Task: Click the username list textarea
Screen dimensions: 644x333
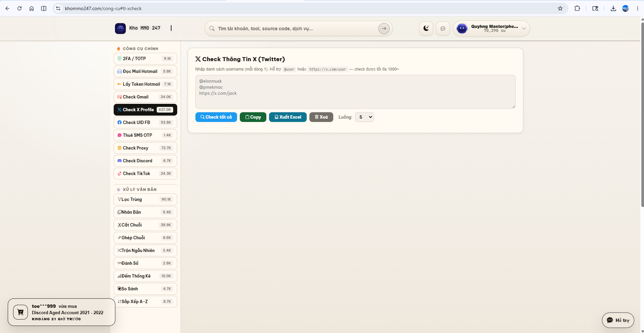Action: [x=355, y=92]
